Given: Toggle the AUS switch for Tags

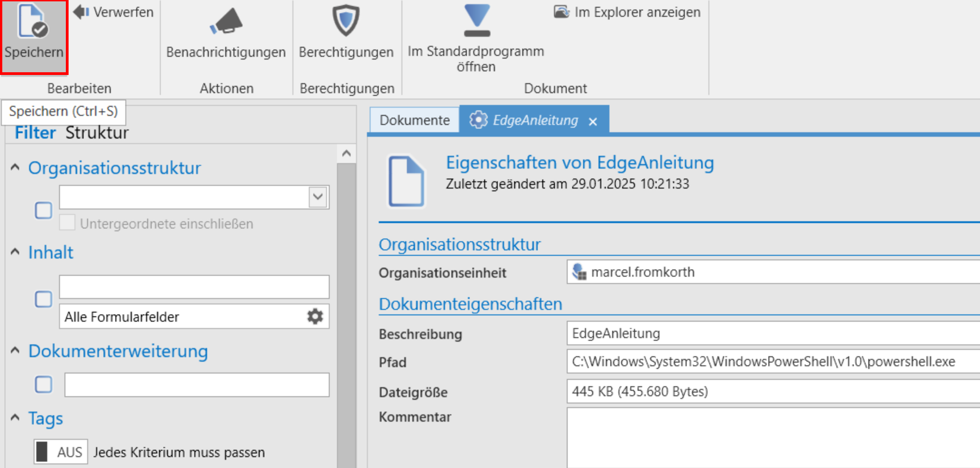Looking at the screenshot, I should (60, 451).
